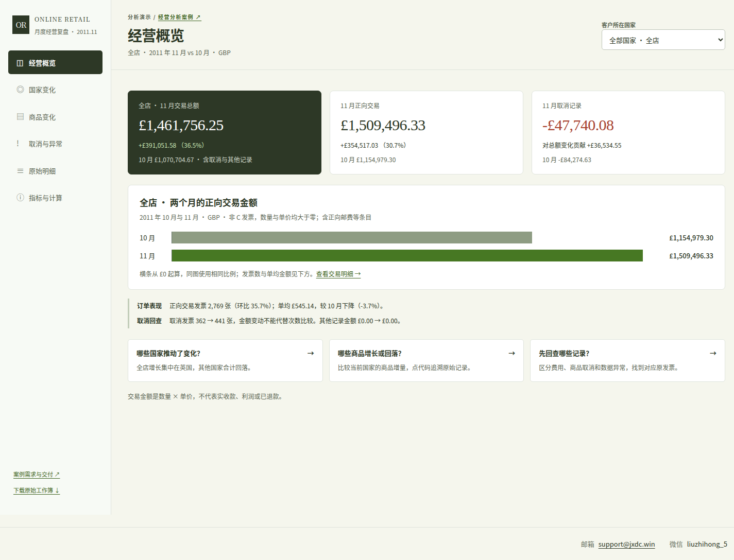
Task: Click 分析演示 breadcrumb text
Action: pos(139,17)
